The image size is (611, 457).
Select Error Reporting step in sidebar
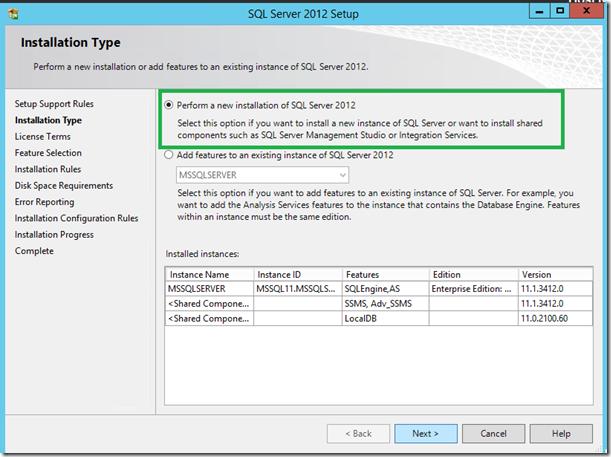(44, 202)
